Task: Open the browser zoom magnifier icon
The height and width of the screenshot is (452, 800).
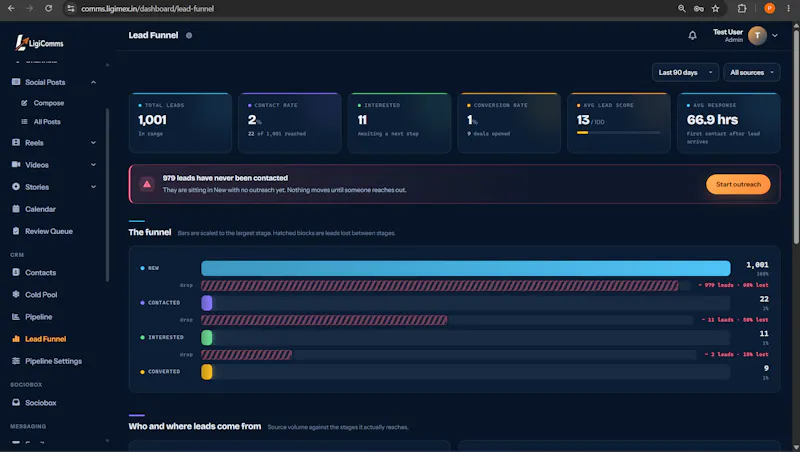Action: click(681, 8)
